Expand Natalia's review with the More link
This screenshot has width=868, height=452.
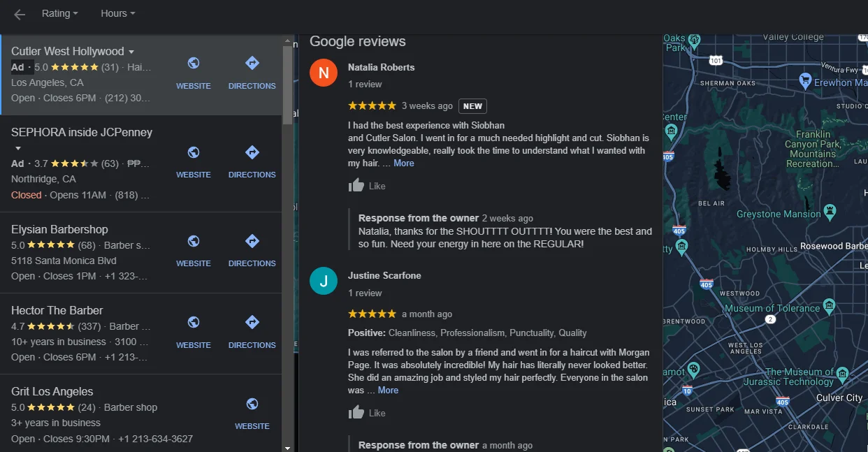click(x=404, y=163)
